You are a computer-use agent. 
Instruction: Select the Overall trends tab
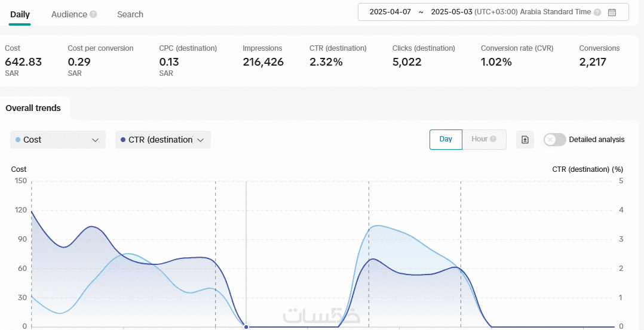coord(33,108)
